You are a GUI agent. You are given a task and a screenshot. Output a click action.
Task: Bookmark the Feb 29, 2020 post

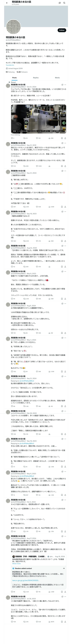point(62,434)
